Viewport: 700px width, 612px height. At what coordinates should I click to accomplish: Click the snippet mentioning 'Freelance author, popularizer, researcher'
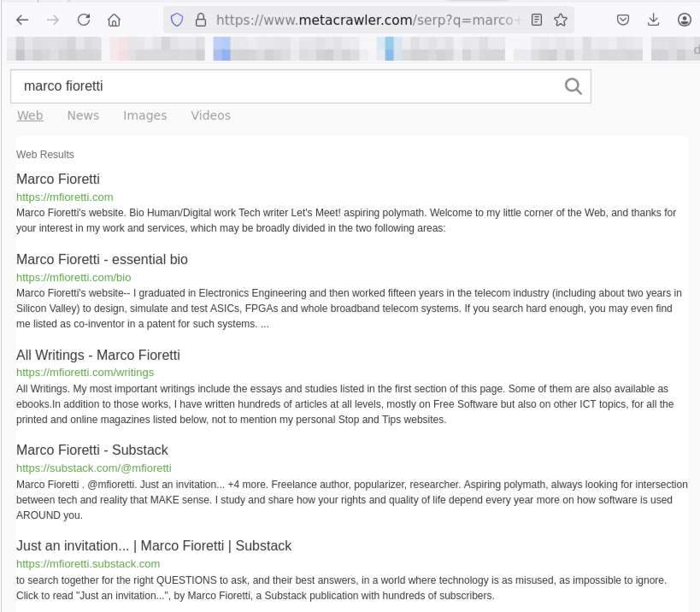tap(352, 500)
